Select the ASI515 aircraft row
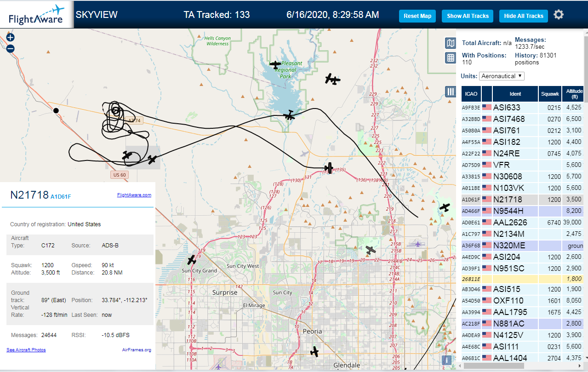588x372 pixels. (523, 289)
